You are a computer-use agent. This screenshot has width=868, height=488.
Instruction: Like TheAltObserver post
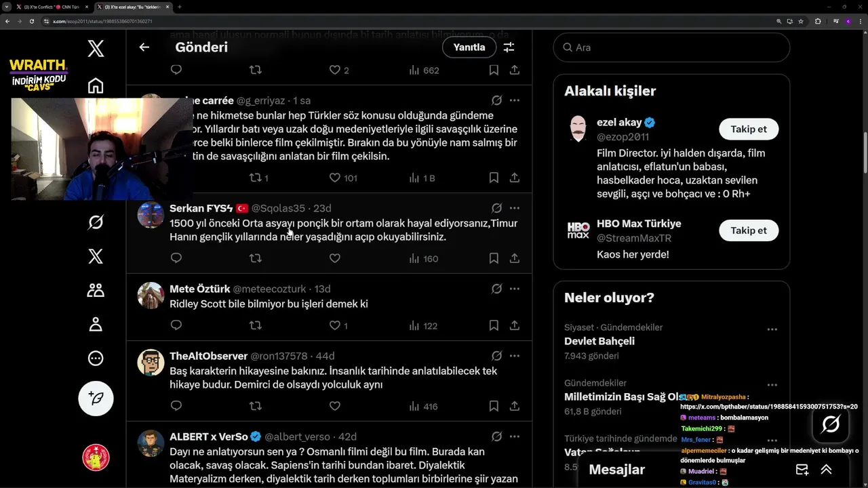coord(334,406)
